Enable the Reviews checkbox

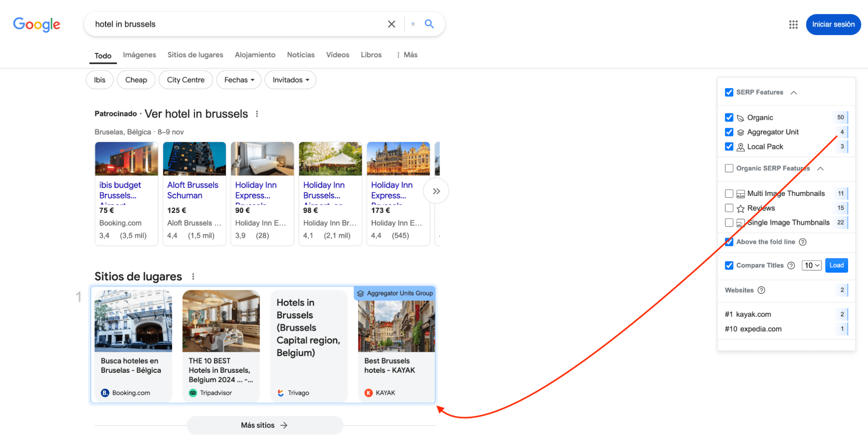[x=729, y=208]
